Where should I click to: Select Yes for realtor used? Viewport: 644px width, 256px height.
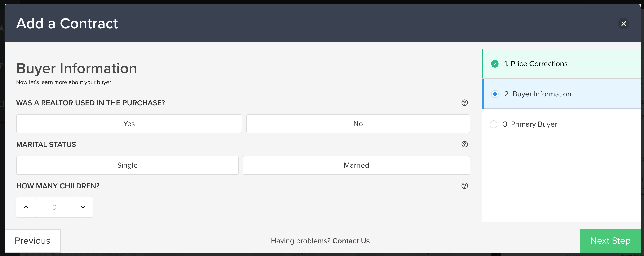tap(129, 124)
